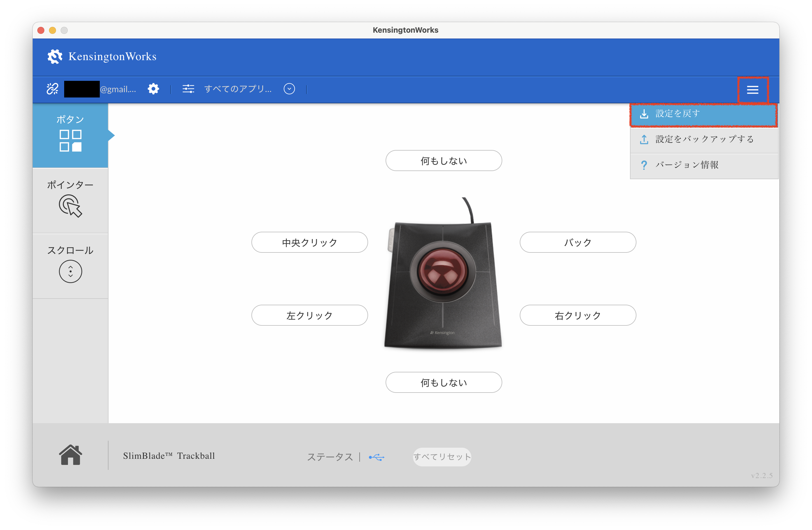Switch to the ボタン tab

coord(70,135)
